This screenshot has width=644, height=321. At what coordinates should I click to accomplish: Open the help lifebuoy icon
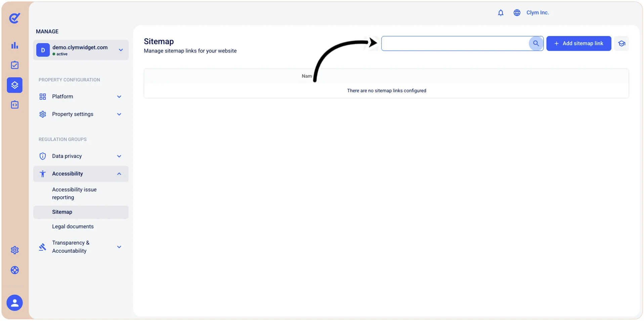(x=14, y=270)
